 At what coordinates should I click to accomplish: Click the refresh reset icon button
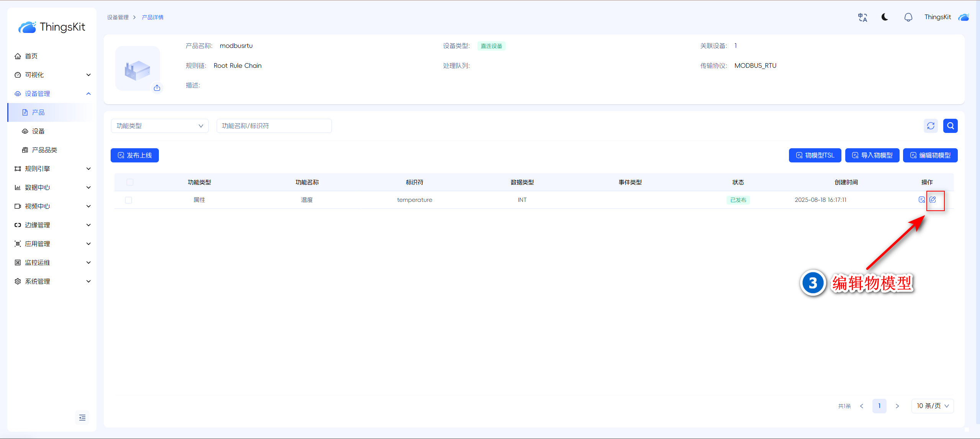tap(931, 126)
